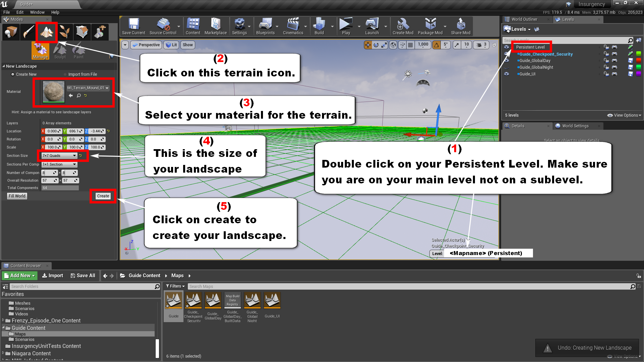Open View Options in Levels panel
Screen dimensions: 644x362
624,115
